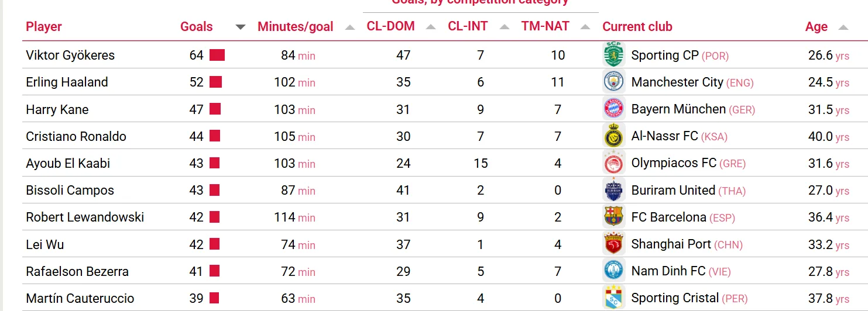The height and width of the screenshot is (311, 868).
Task: Click the FC Barcelona club crest
Action: 614,217
